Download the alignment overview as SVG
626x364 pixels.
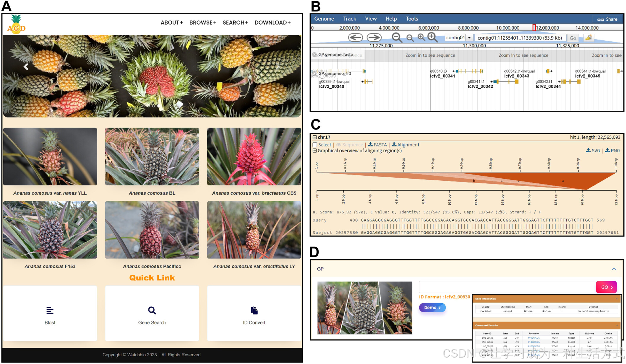(593, 151)
